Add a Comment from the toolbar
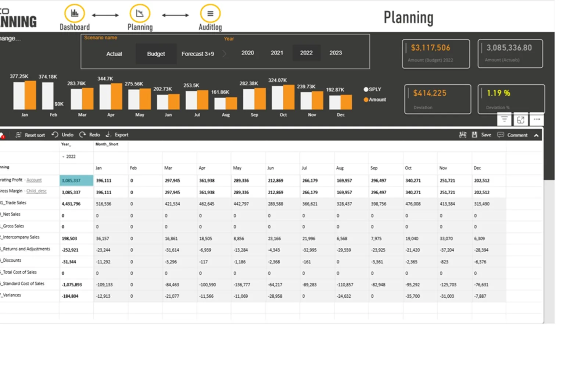Viewport: 588px width, 368px height. click(512, 135)
